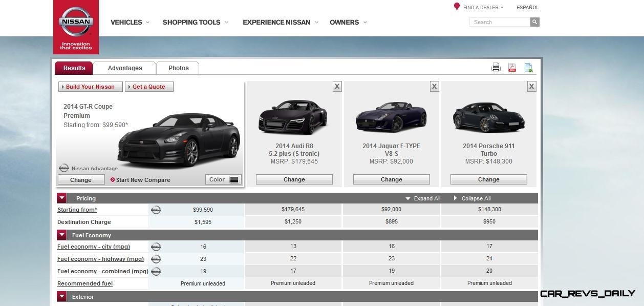Export comparison as PDF icon
Image resolution: width=644 pixels, height=306 pixels.
(512, 68)
